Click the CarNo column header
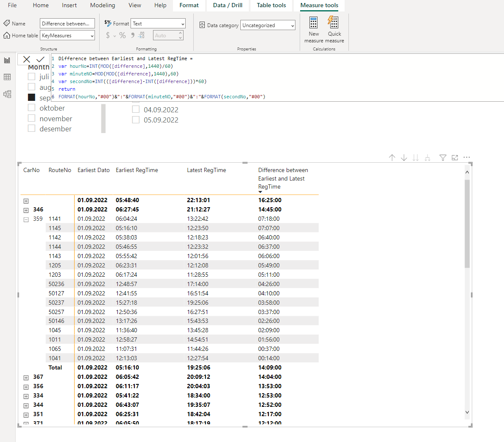The width and height of the screenshot is (504, 442). coord(31,170)
